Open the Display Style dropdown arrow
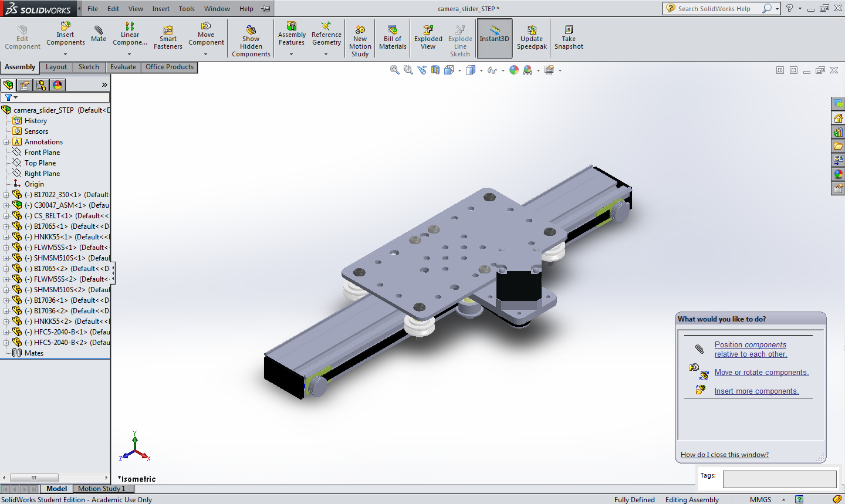845x504 pixels. tap(481, 70)
